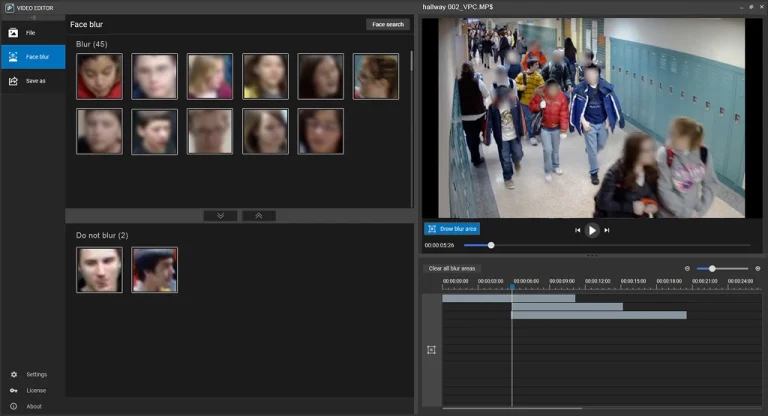
Task: Open the File menu in sidebar
Action: 32,33
